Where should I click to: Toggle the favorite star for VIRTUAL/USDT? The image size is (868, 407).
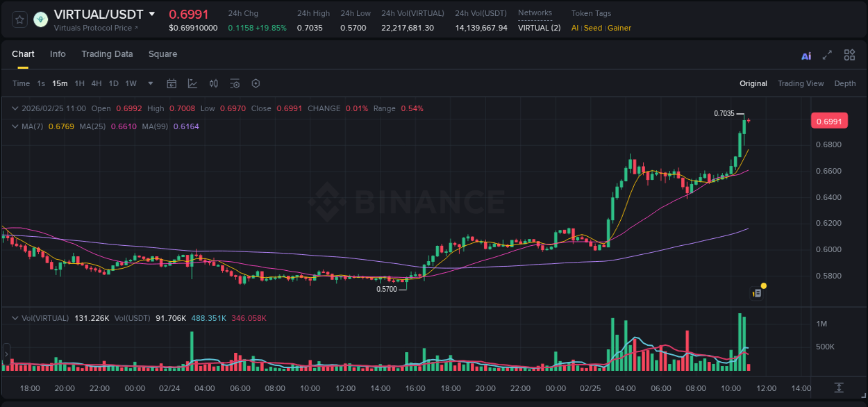pyautogui.click(x=19, y=19)
